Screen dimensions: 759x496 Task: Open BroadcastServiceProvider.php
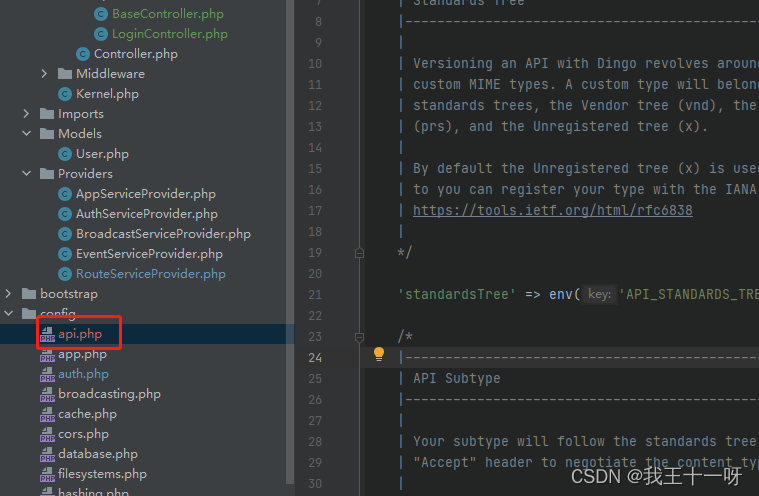163,234
